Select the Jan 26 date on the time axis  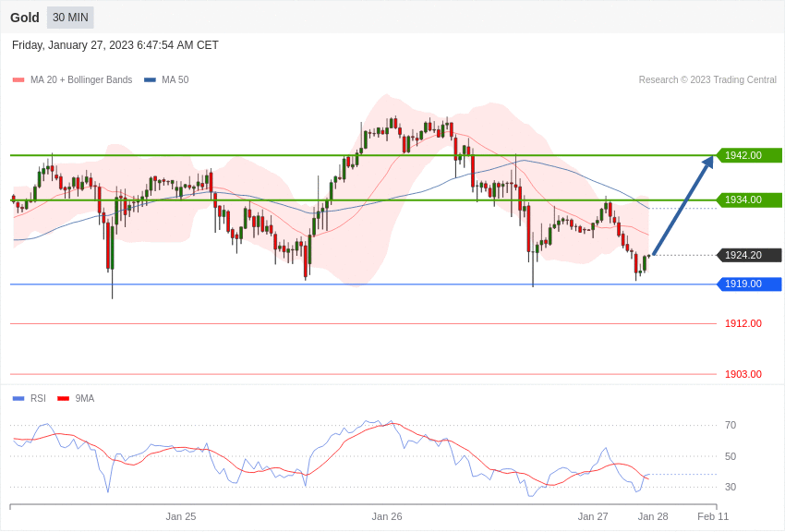[387, 516]
